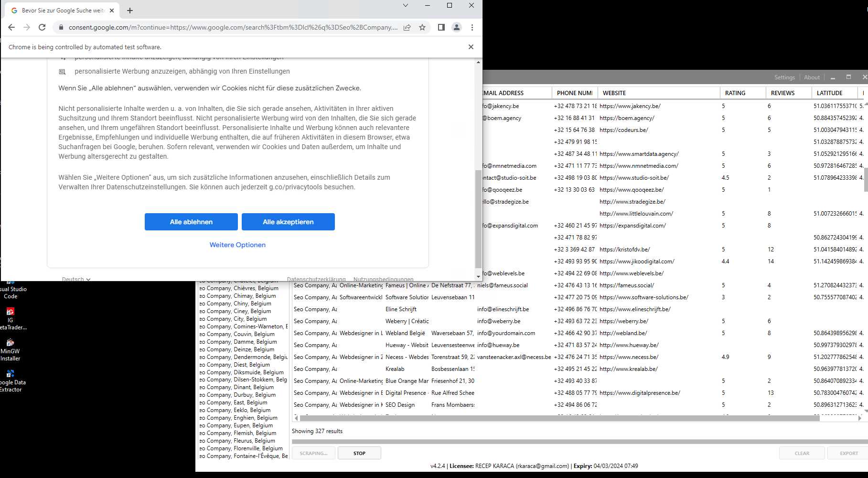Open Chrome profile avatar icon

457,27
